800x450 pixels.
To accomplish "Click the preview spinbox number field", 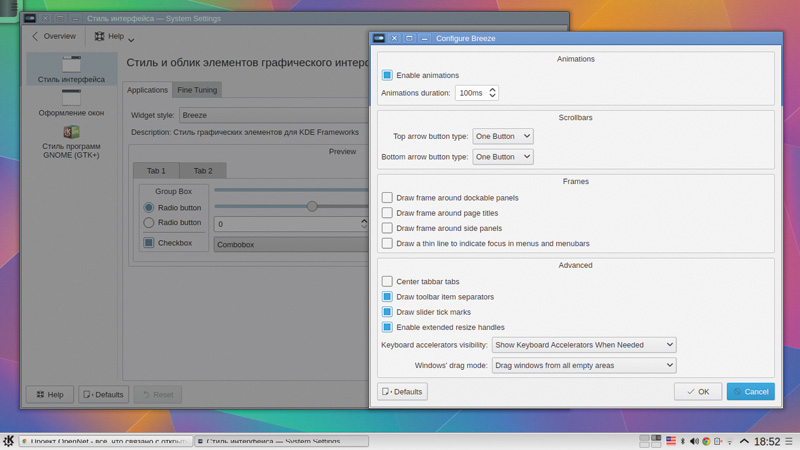I will click(287, 223).
